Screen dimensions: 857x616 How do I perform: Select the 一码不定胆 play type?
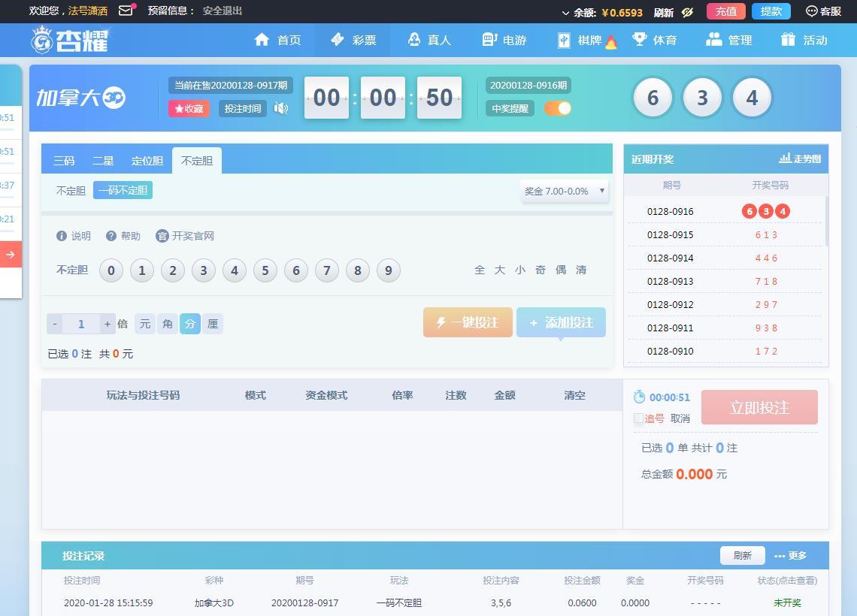pos(123,190)
